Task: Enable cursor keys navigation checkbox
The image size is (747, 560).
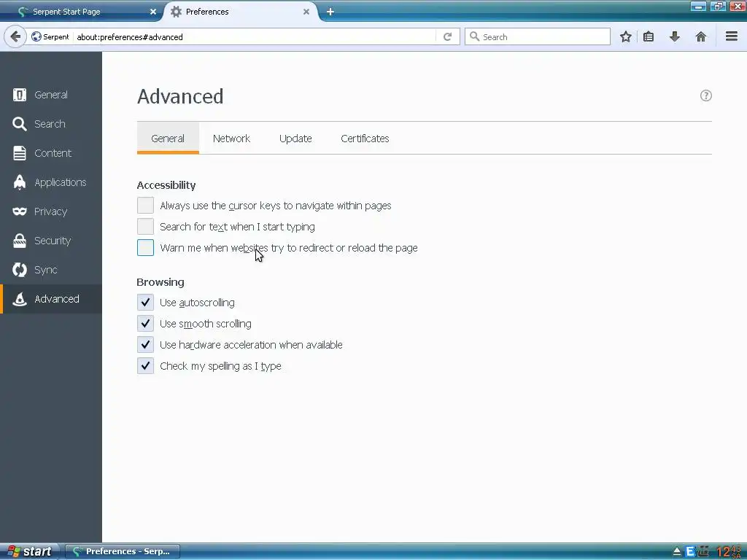Action: pyautogui.click(x=145, y=205)
